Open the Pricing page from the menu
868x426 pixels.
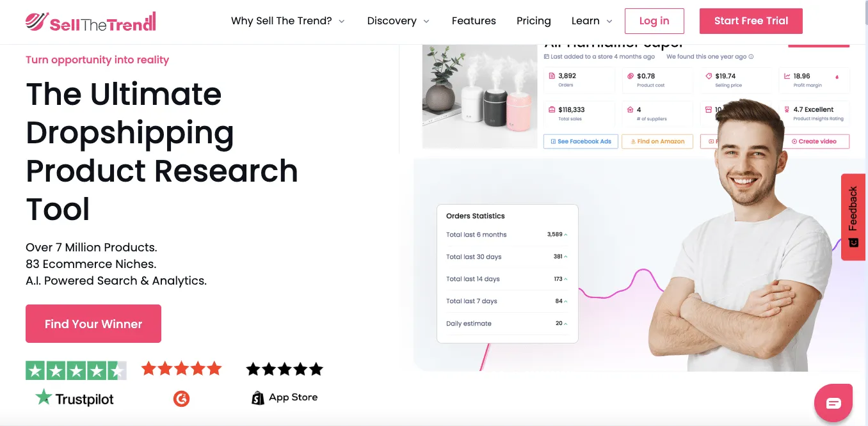(534, 20)
